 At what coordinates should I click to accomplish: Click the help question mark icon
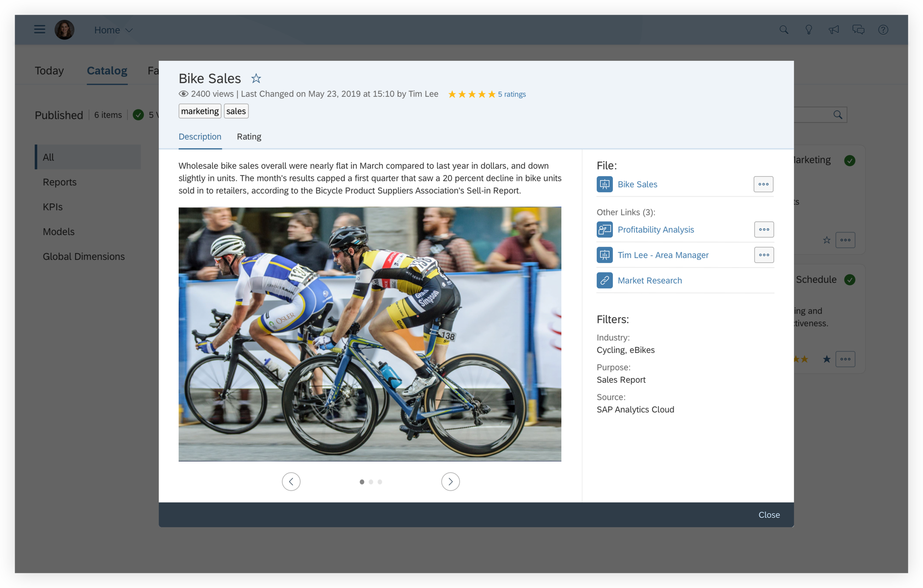click(883, 30)
